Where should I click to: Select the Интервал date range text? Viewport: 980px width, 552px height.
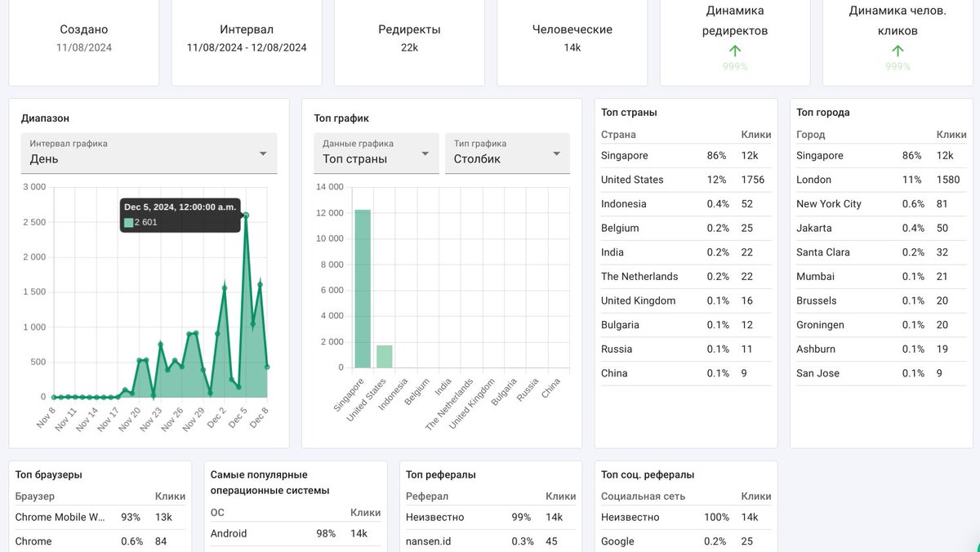[x=247, y=47]
